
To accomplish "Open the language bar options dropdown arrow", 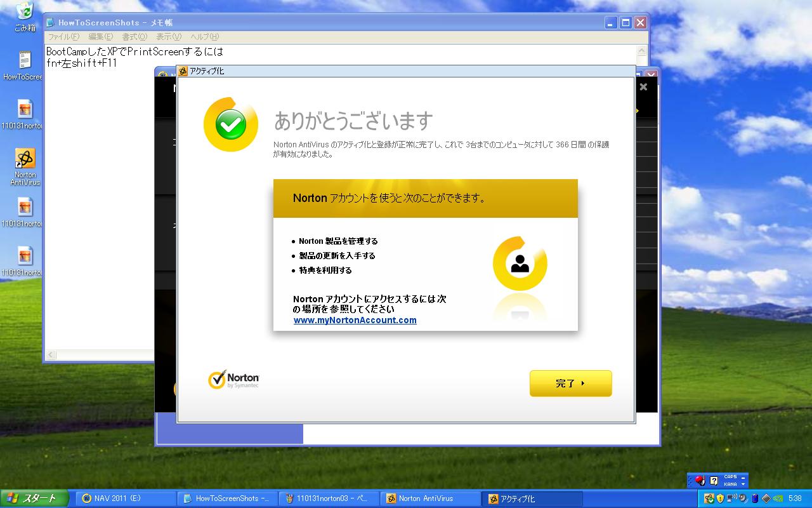I will (x=743, y=485).
